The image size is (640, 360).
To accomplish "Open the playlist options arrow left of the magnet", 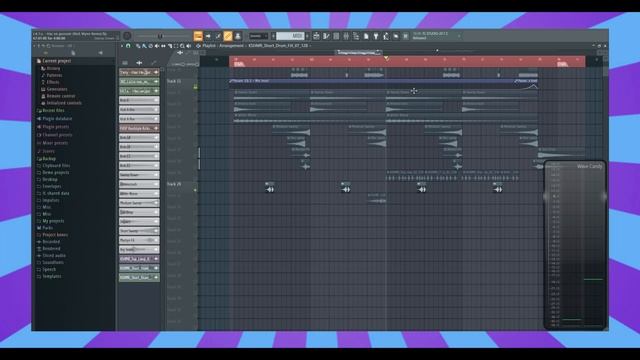I will 122,46.
